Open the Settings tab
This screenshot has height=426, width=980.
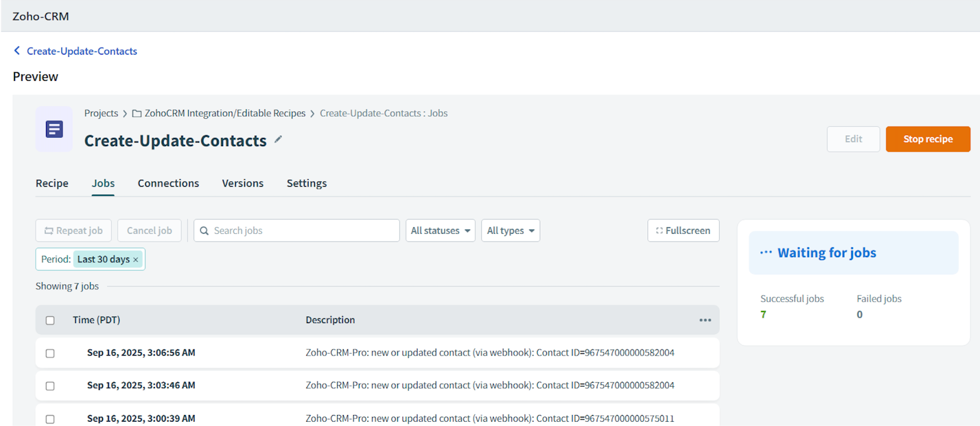[x=307, y=183]
